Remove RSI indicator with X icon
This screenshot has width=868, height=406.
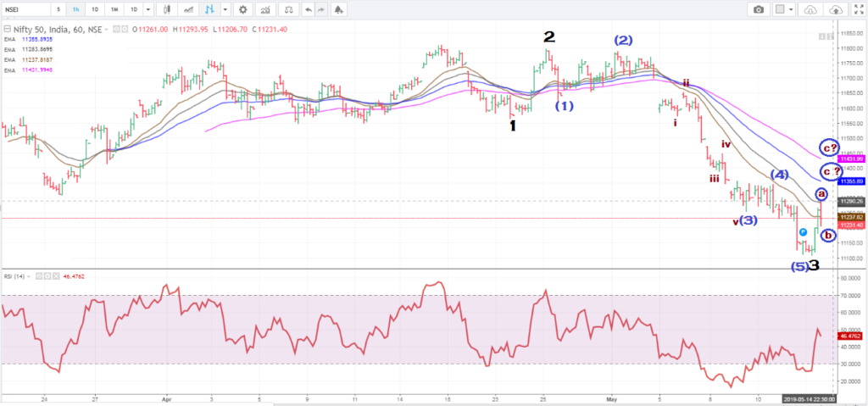coord(56,275)
